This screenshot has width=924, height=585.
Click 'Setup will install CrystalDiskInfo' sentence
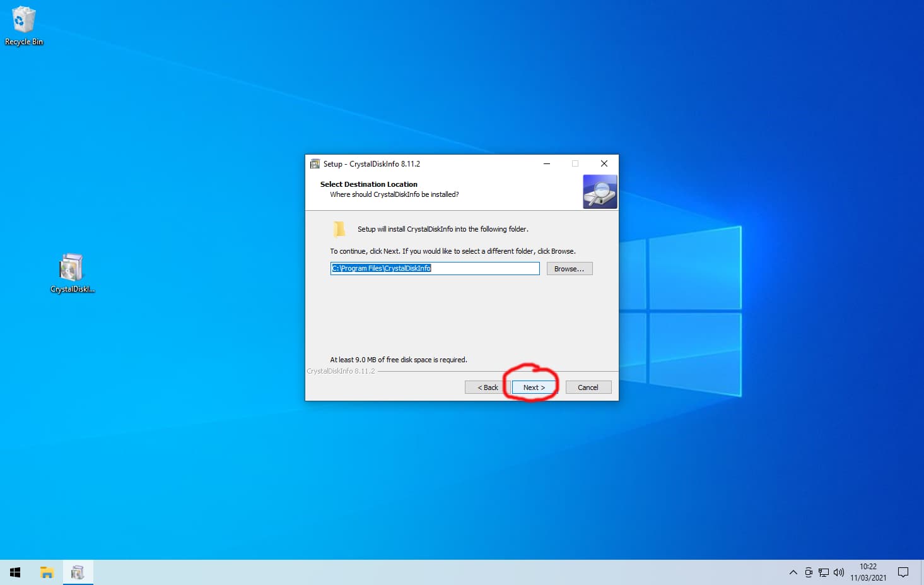click(443, 229)
